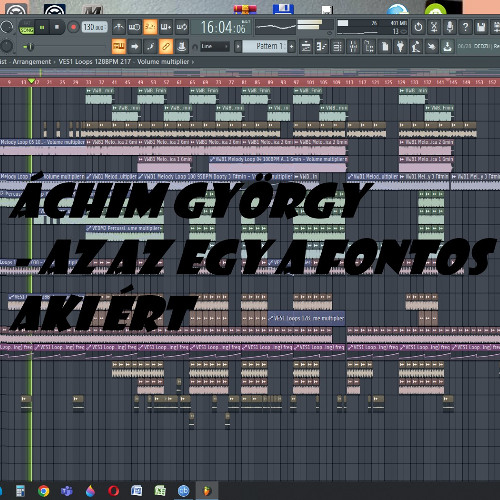The image size is (500, 500).
Task: Click the tempo field showing 130
Action: coord(95,27)
